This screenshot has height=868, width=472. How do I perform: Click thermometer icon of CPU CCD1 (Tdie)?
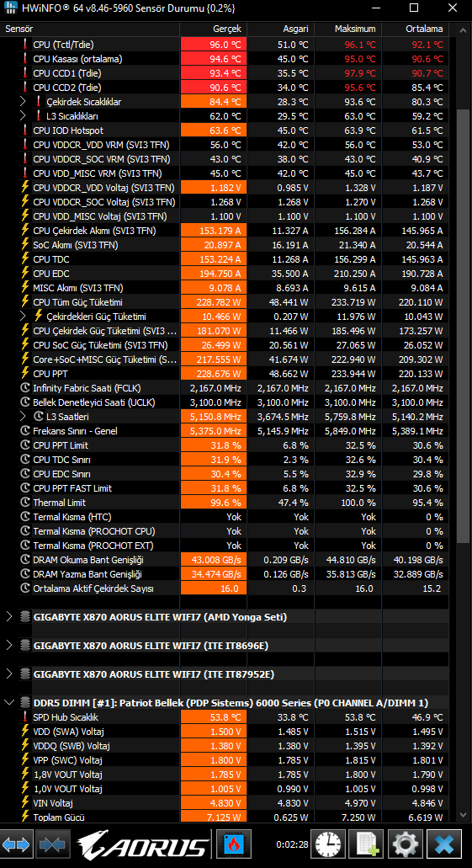coord(25,73)
